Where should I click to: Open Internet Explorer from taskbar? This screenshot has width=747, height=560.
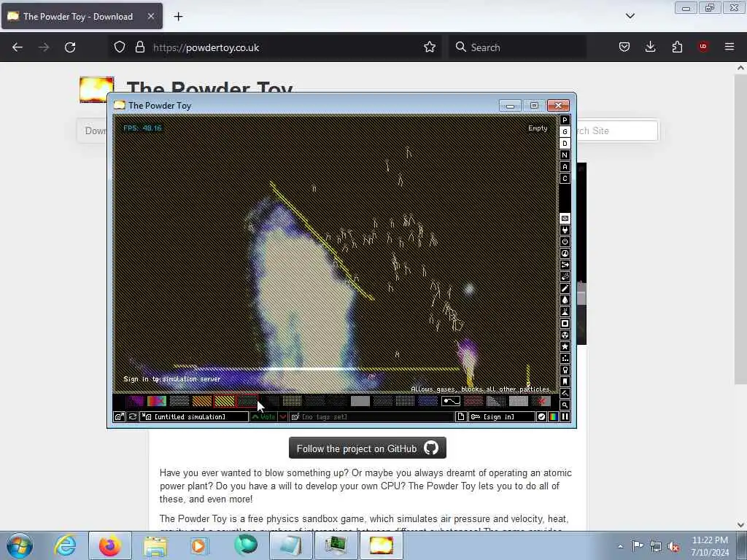[x=65, y=545]
